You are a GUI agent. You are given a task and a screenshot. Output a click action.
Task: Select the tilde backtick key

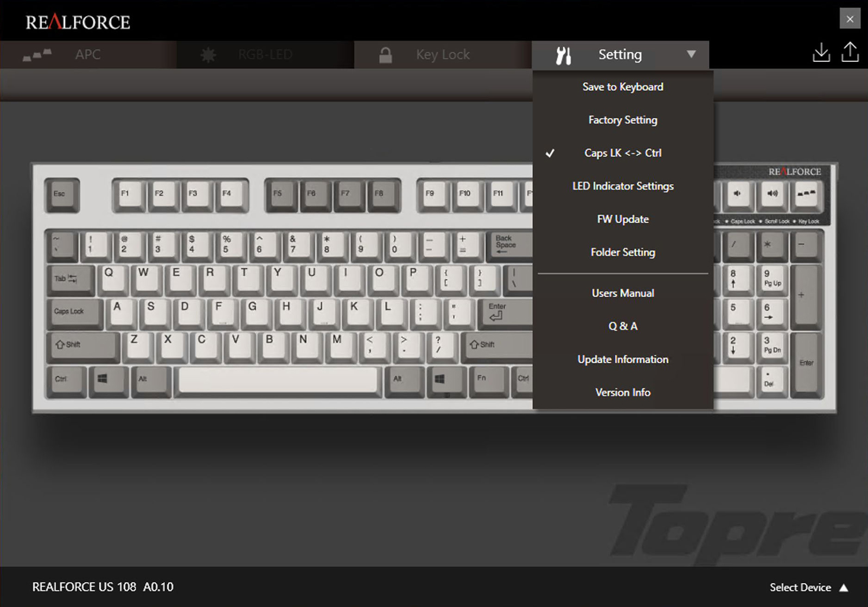click(62, 246)
